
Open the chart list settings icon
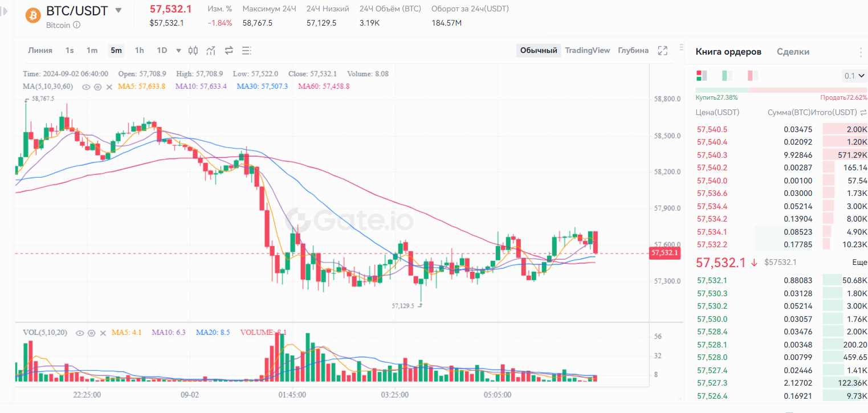pyautogui.click(x=246, y=51)
